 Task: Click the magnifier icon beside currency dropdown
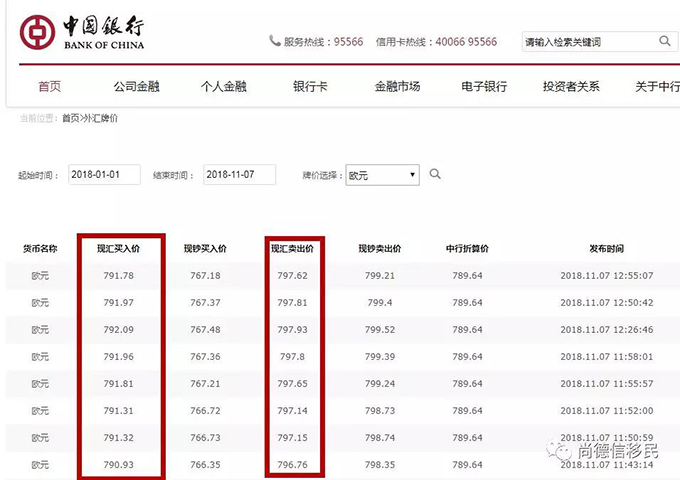tap(435, 174)
